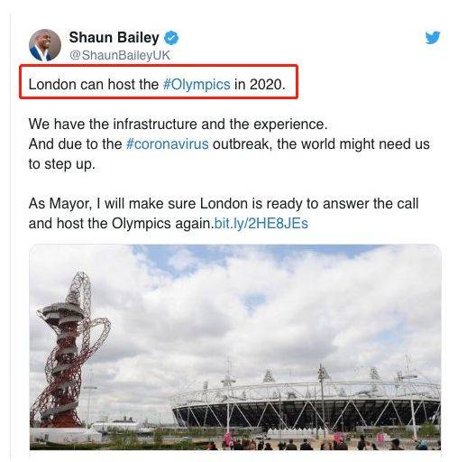Open Shaun Bailey's profile avatar
Viewport: 476px width, 462px height.
(x=45, y=45)
